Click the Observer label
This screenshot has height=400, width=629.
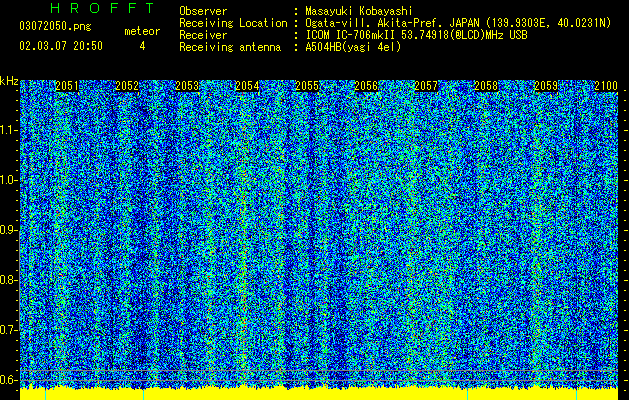click(203, 11)
